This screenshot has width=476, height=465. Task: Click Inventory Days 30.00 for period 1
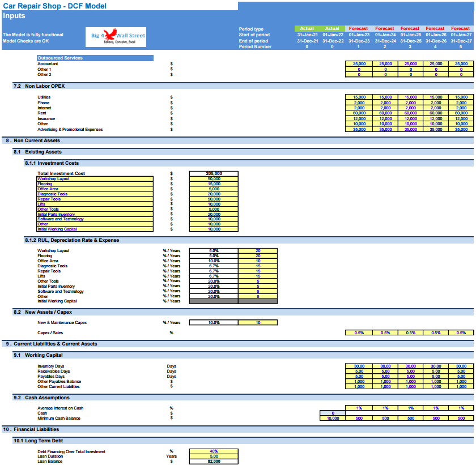point(359,366)
